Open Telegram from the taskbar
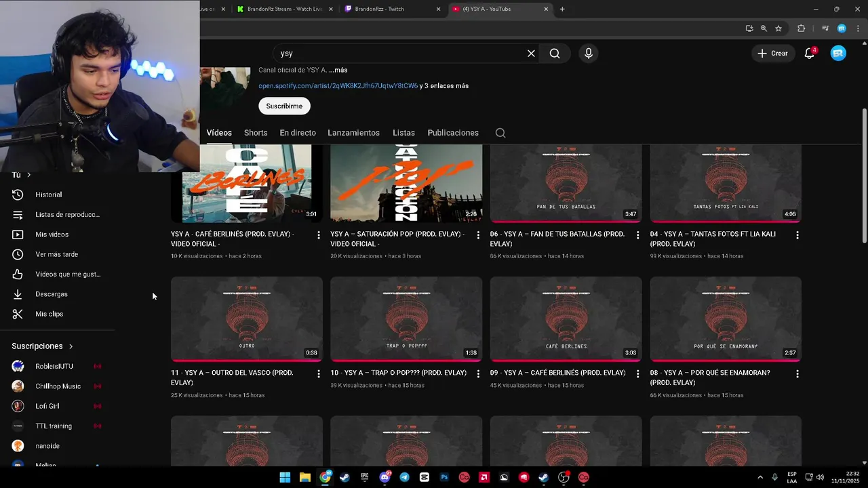This screenshot has height=488, width=868. (x=405, y=477)
